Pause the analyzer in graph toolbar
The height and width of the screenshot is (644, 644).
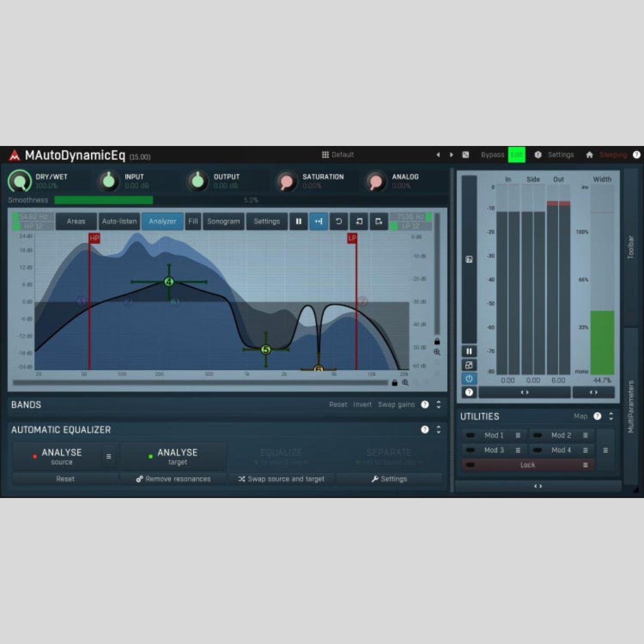[298, 221]
